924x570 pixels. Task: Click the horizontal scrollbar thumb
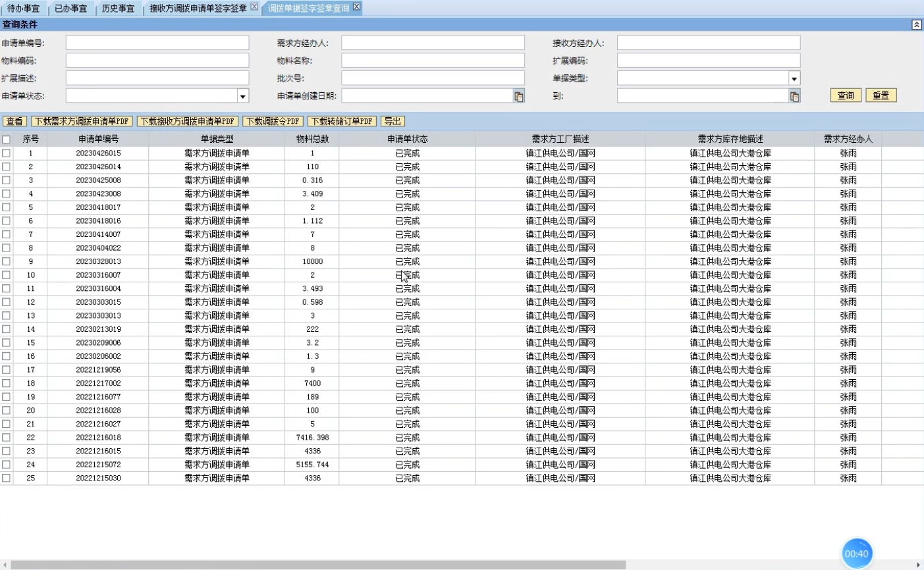(x=317, y=565)
